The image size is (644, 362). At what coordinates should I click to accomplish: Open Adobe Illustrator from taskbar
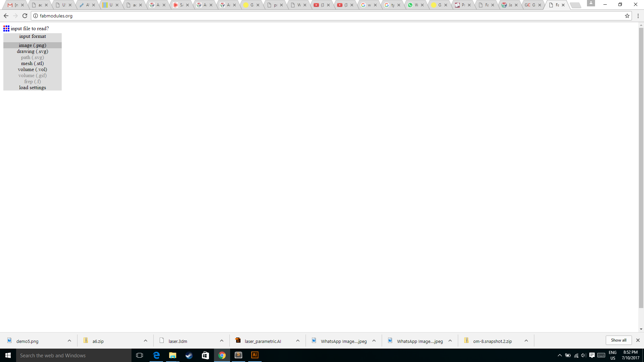click(x=255, y=355)
